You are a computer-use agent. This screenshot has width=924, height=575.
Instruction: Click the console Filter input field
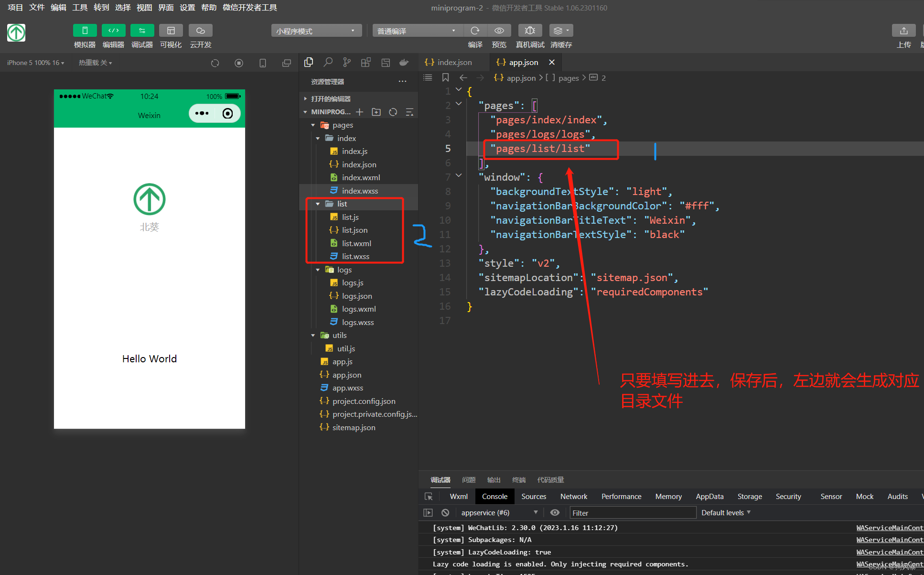[633, 513]
